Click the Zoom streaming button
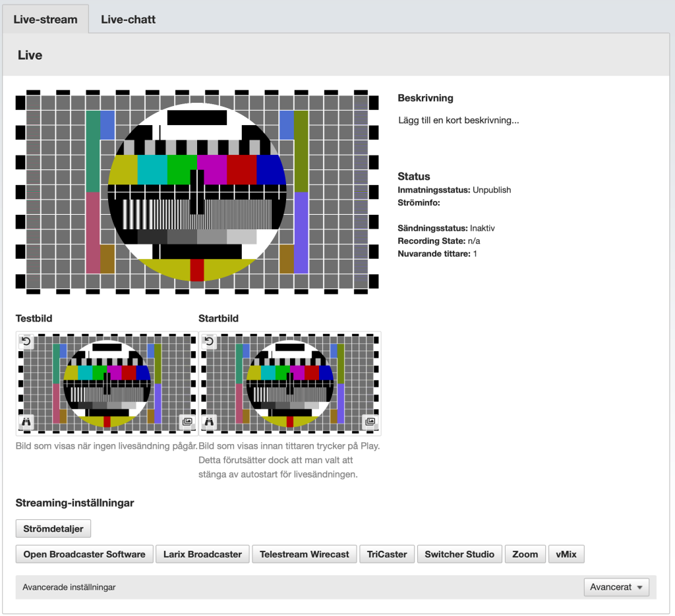This screenshot has width=675, height=616. (x=525, y=554)
